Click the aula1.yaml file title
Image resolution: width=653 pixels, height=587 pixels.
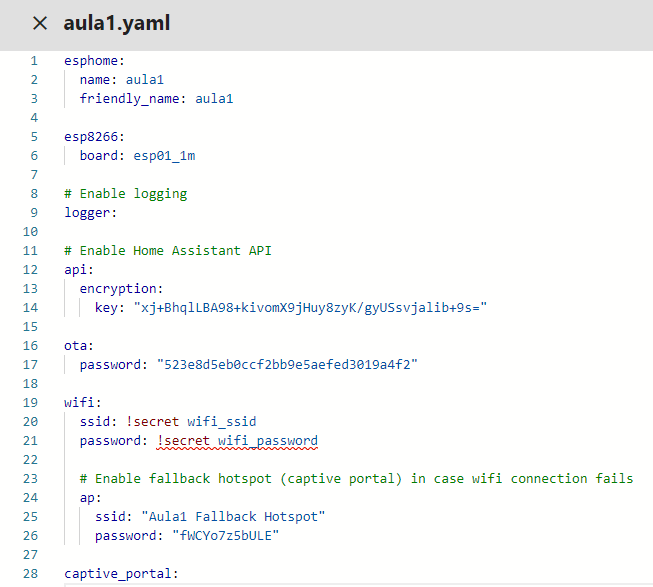[117, 23]
